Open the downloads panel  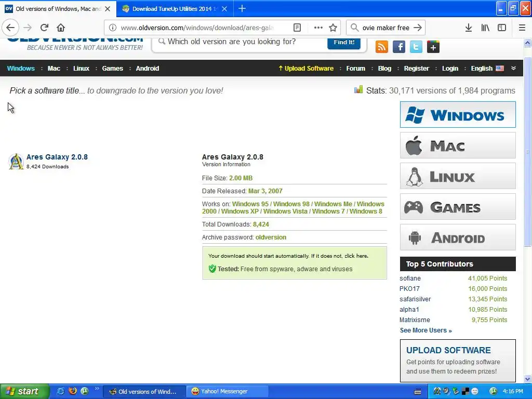[x=468, y=28]
